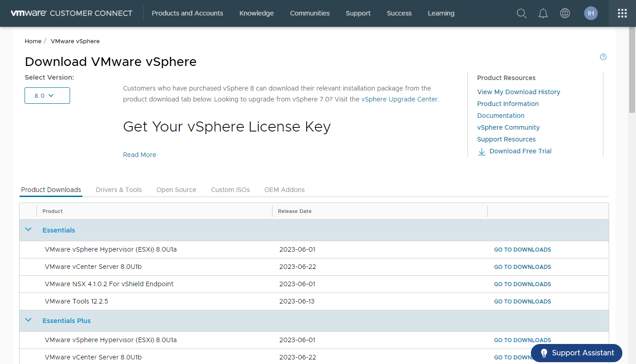Click the page vertical scrollbar thumb
The height and width of the screenshot is (364, 636).
632,71
